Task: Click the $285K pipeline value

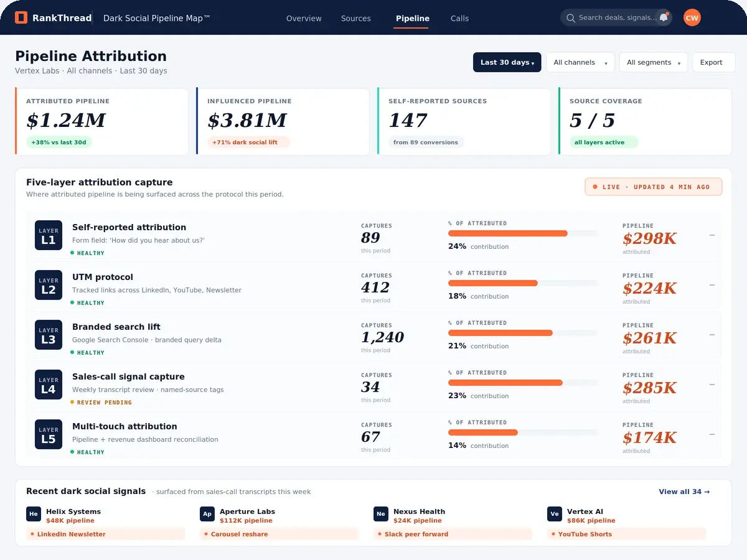Action: point(649,388)
